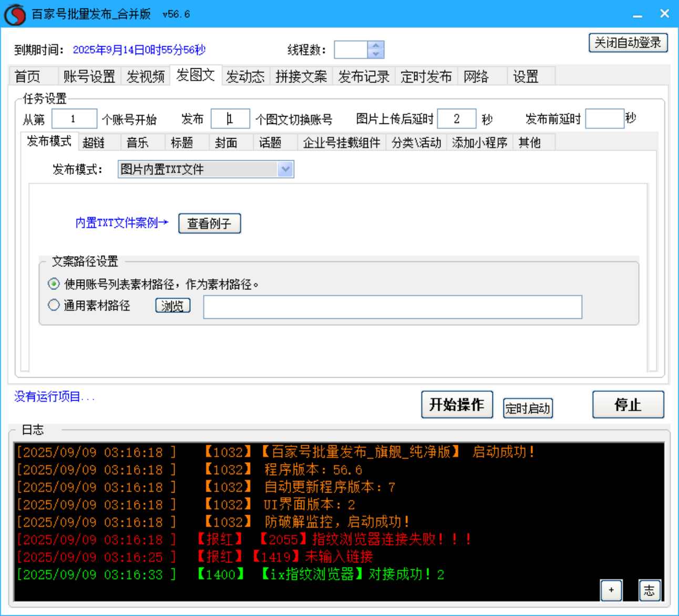This screenshot has width=679, height=616.
Task: Click 关闭自动登录 in the top right
Action: pyautogui.click(x=628, y=43)
